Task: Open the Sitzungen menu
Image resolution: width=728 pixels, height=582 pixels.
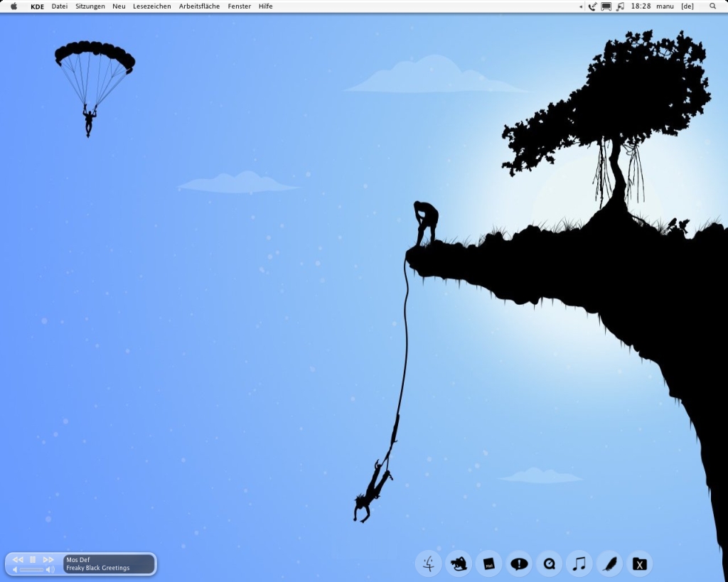Action: pyautogui.click(x=90, y=6)
